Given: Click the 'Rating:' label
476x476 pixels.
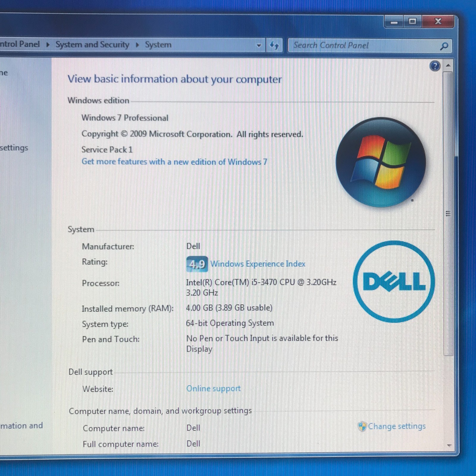Looking at the screenshot, I should tap(95, 262).
